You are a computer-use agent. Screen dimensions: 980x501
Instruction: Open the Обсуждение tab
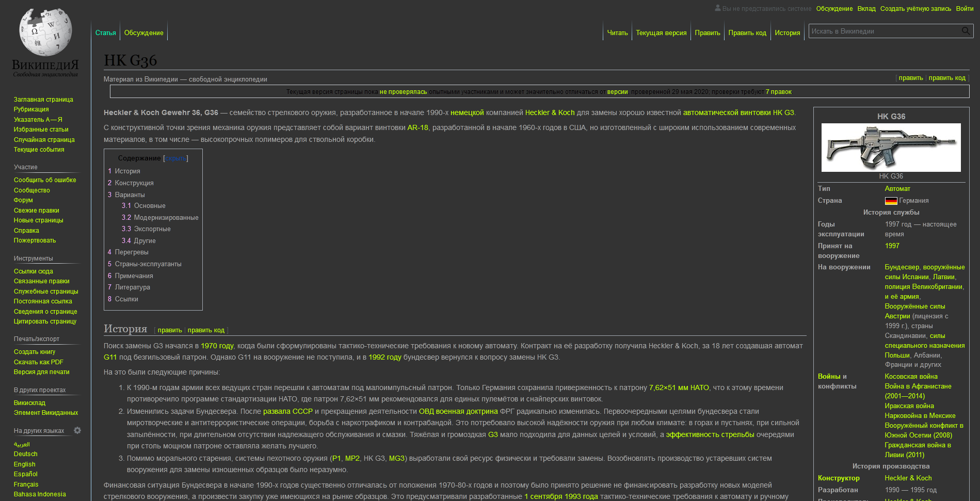tap(144, 33)
